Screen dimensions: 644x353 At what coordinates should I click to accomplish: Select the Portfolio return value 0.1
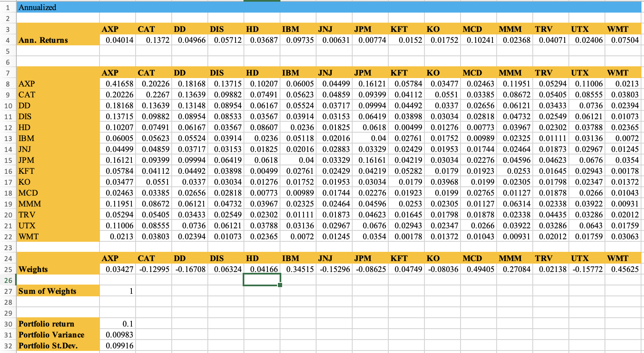coord(117,324)
